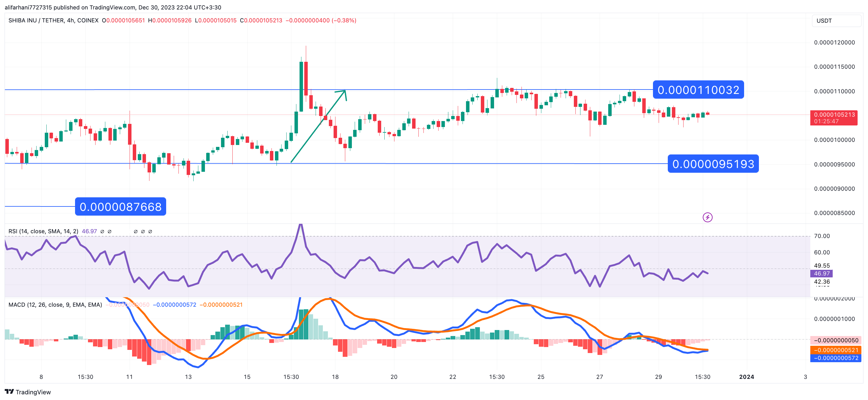Click the 18 date label on time axis
Viewport: 868px width, 400px height.
point(335,377)
